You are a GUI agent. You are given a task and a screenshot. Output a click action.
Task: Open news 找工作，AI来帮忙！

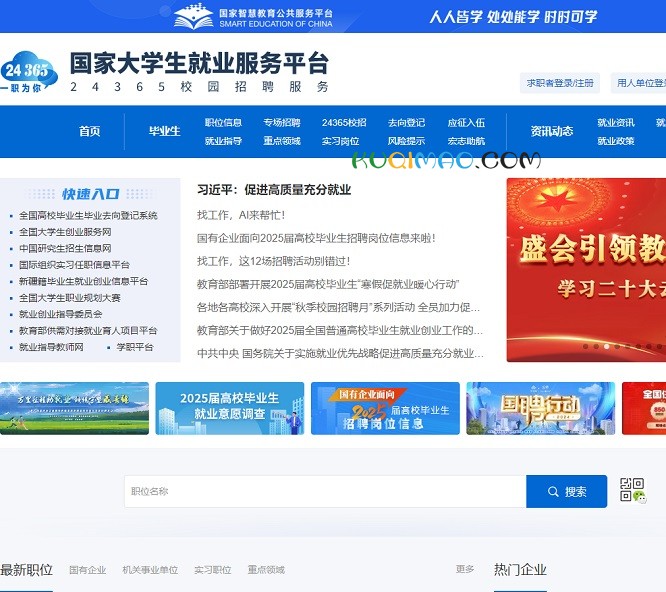click(x=241, y=215)
